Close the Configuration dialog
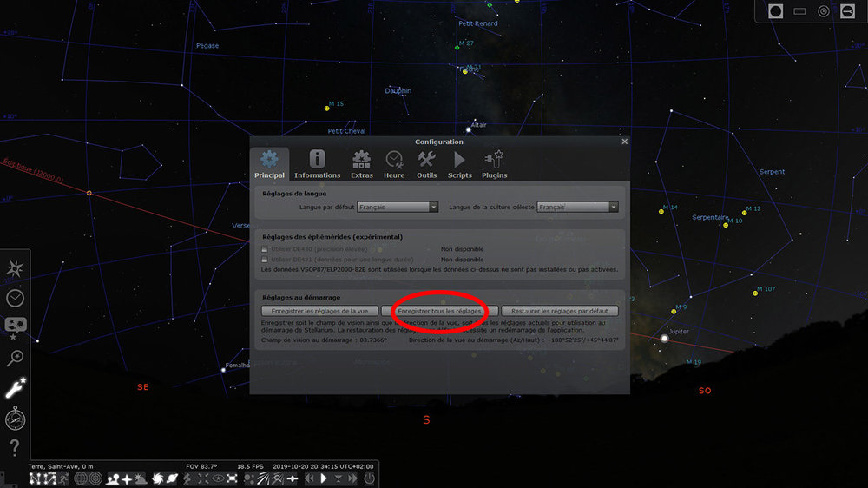 pos(624,142)
